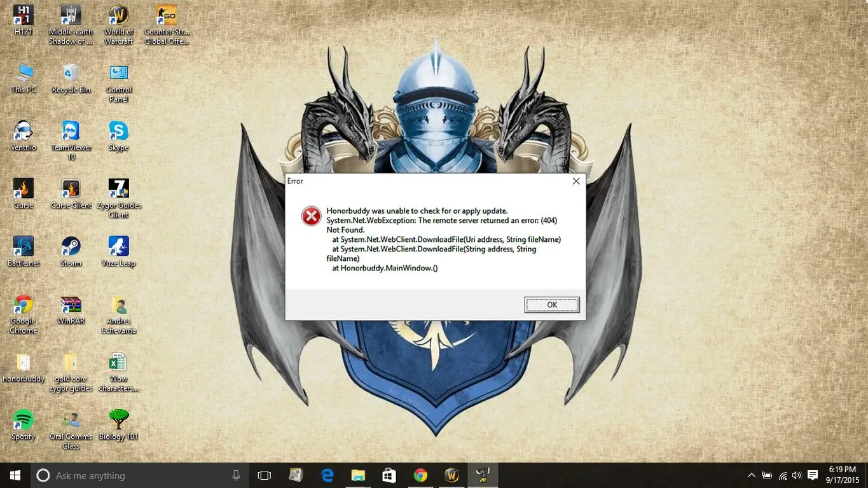Select the honorbuddy folder
This screenshot has height=488, width=868.
(24, 368)
